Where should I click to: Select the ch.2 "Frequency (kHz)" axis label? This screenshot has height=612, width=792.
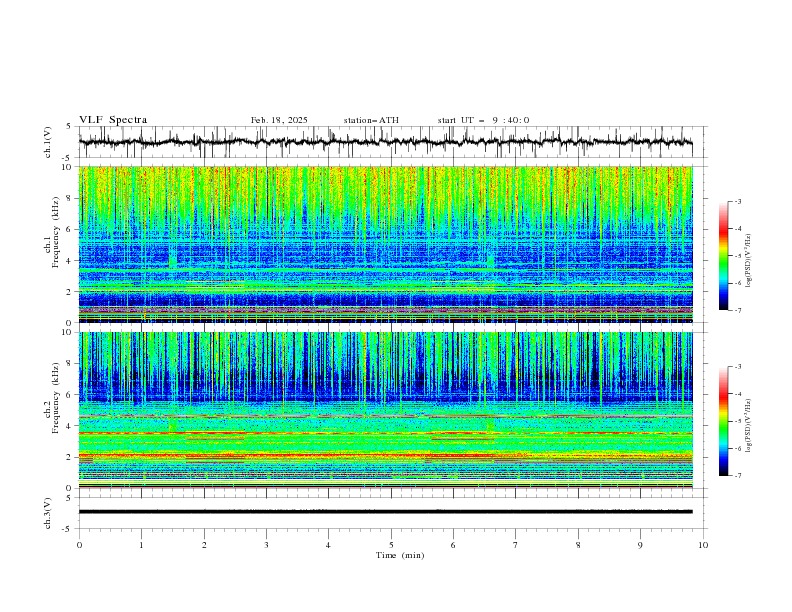pos(56,397)
